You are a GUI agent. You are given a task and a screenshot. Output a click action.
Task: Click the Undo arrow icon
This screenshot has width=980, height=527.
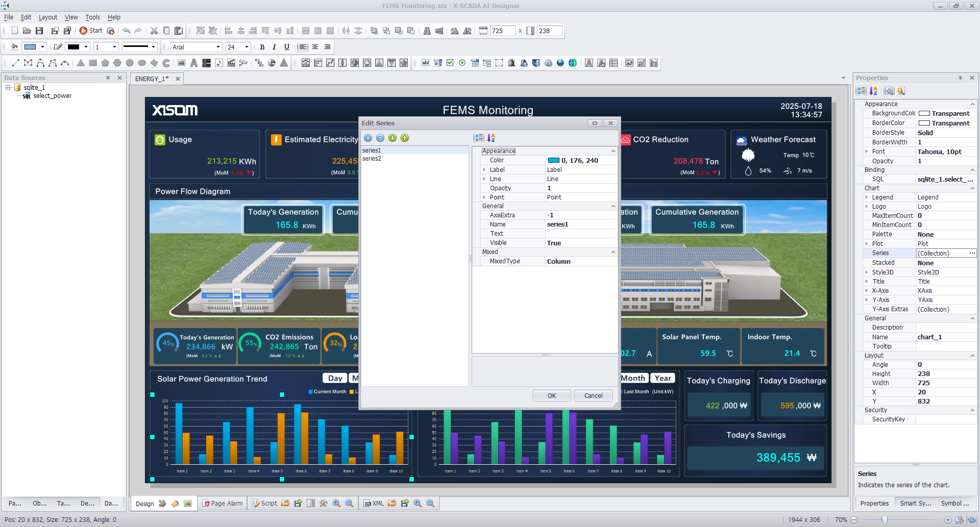126,31
